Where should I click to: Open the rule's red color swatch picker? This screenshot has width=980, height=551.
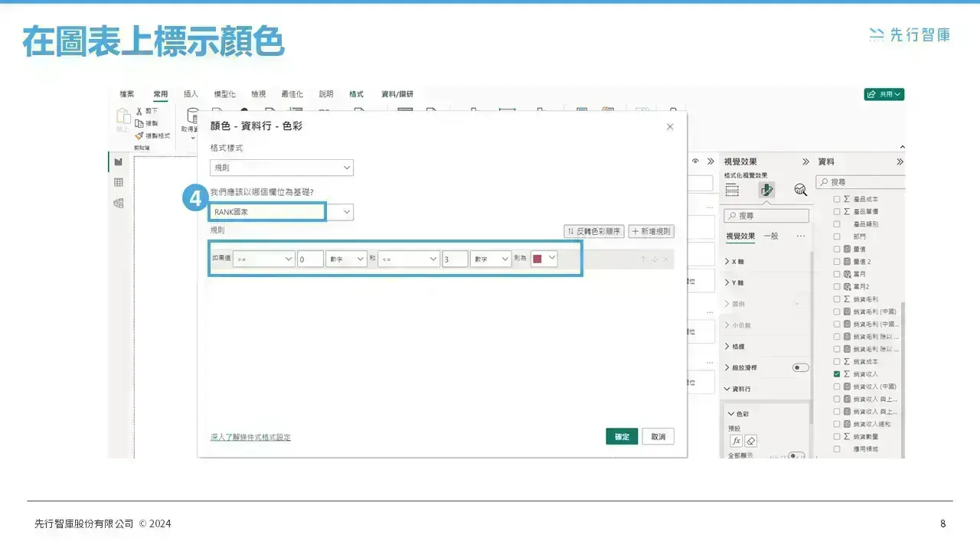pos(544,259)
